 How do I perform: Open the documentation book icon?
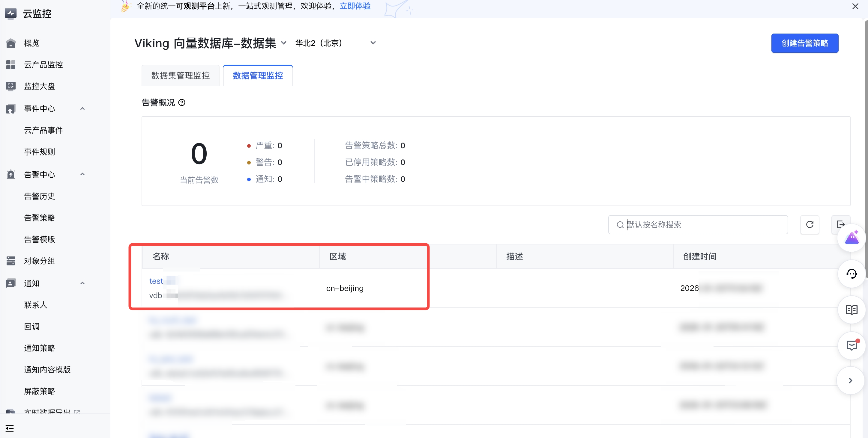click(x=851, y=310)
